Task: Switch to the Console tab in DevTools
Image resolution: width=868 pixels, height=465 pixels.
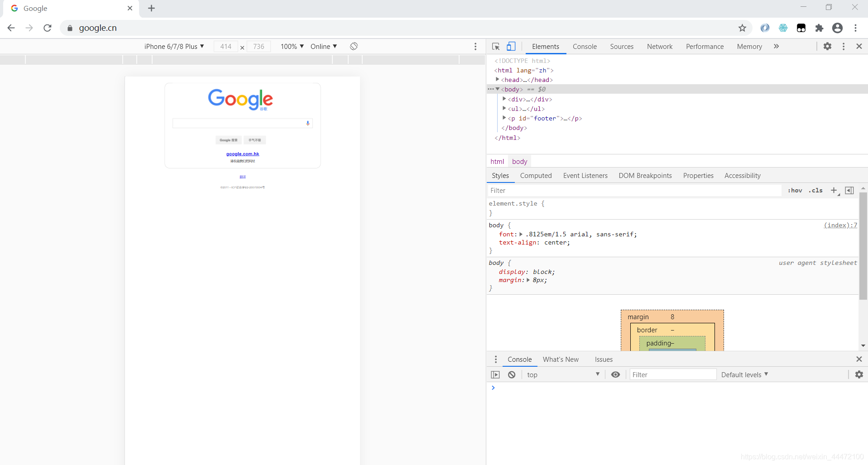Action: [585, 46]
